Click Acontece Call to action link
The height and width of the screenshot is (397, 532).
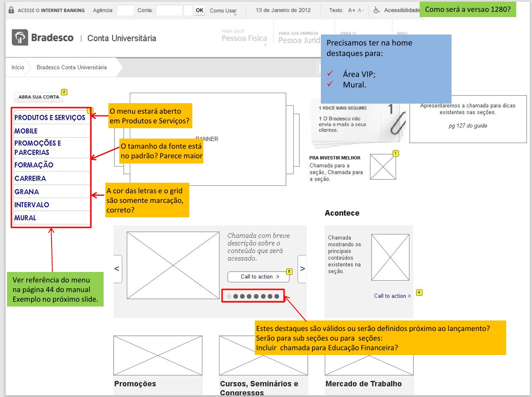tap(393, 296)
